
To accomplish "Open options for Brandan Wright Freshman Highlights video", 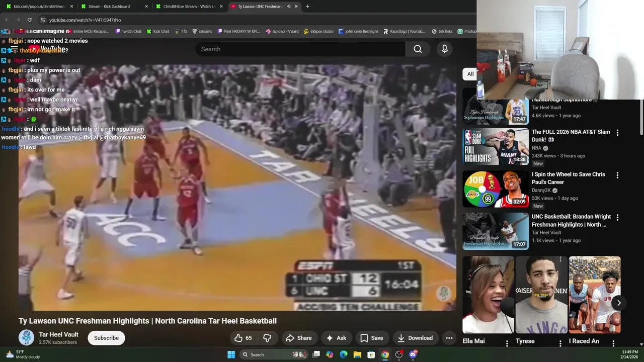I will 617,217.
